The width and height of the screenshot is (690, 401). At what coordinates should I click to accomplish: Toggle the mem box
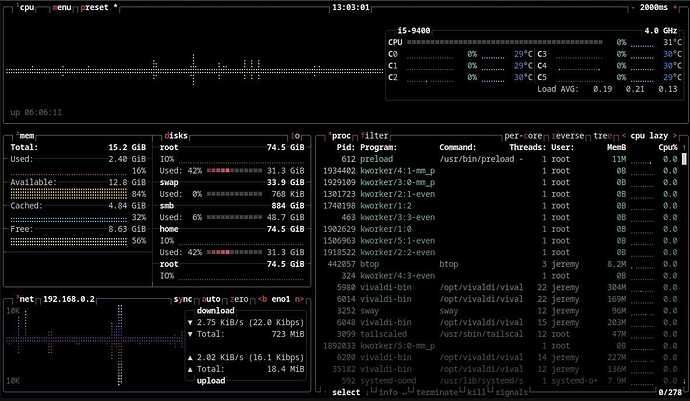(26, 136)
